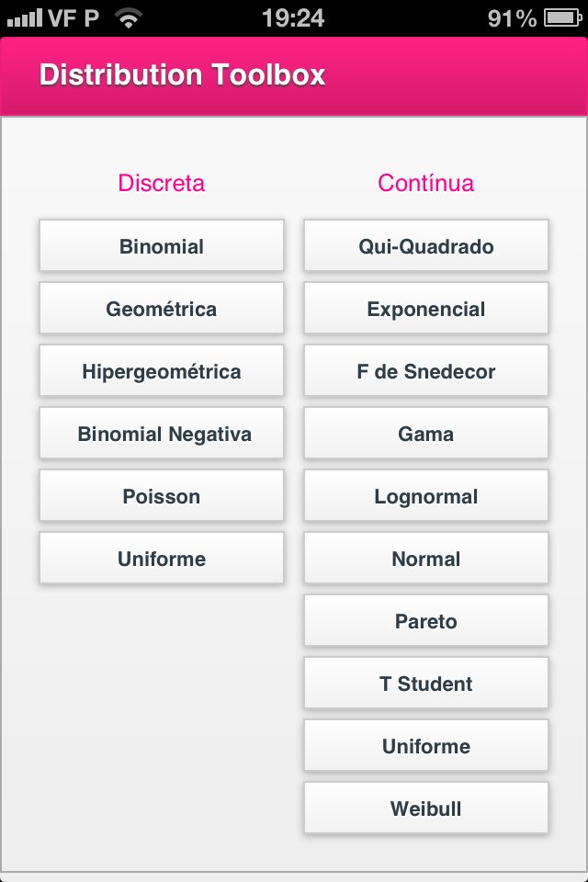588x882 pixels.
Task: Open the Hipergeométrica distribution
Action: [161, 370]
